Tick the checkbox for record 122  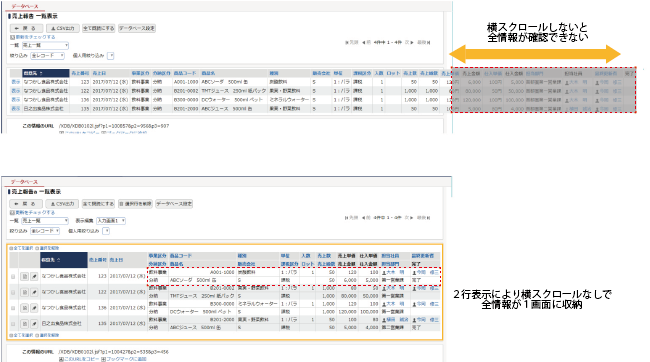(13, 292)
